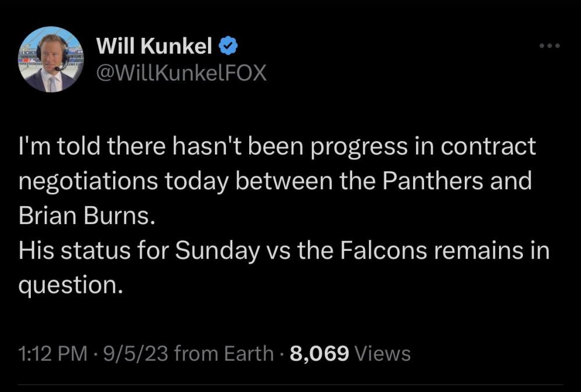Click the 8,069 view count number

(318, 353)
